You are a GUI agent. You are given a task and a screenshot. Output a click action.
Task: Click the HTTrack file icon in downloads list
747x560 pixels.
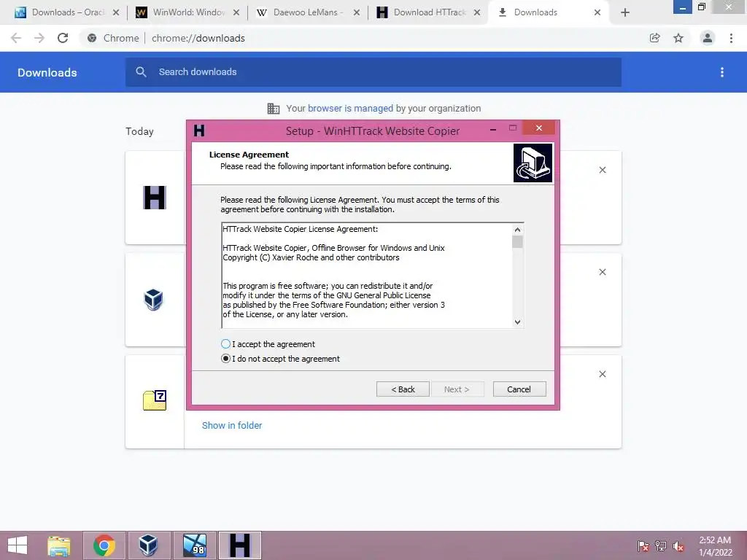pos(155,198)
